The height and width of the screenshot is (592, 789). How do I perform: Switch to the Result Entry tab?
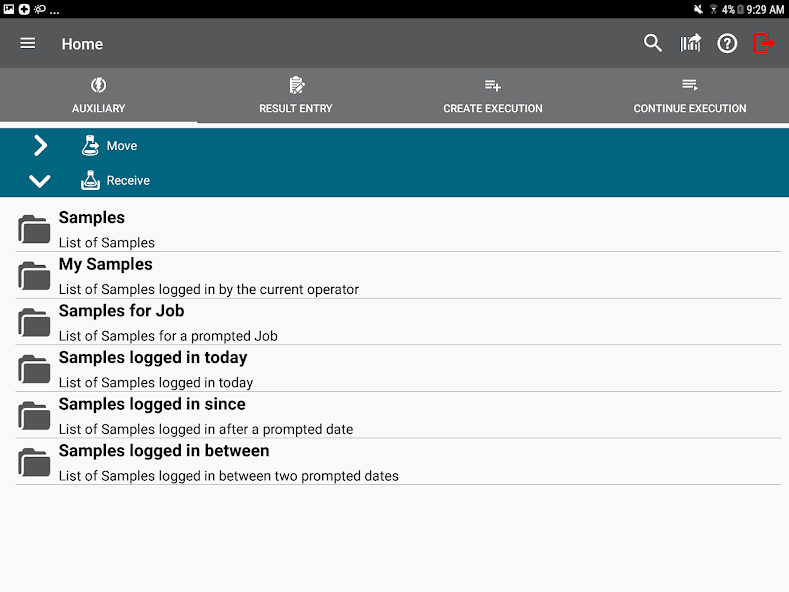pyautogui.click(x=296, y=96)
